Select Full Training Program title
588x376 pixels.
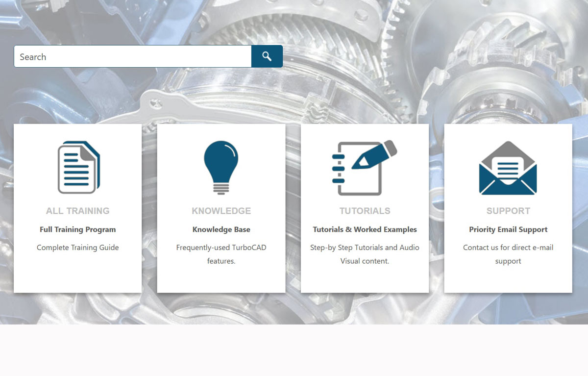tap(78, 229)
